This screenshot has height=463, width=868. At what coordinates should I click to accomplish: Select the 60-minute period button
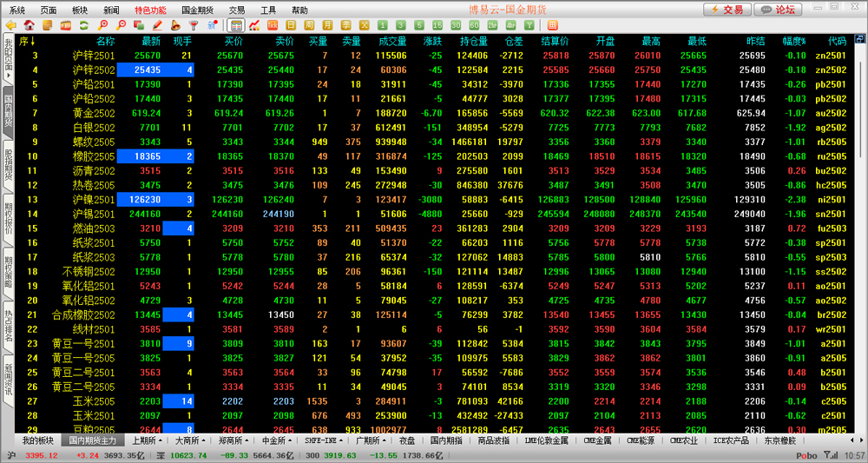pyautogui.click(x=474, y=25)
